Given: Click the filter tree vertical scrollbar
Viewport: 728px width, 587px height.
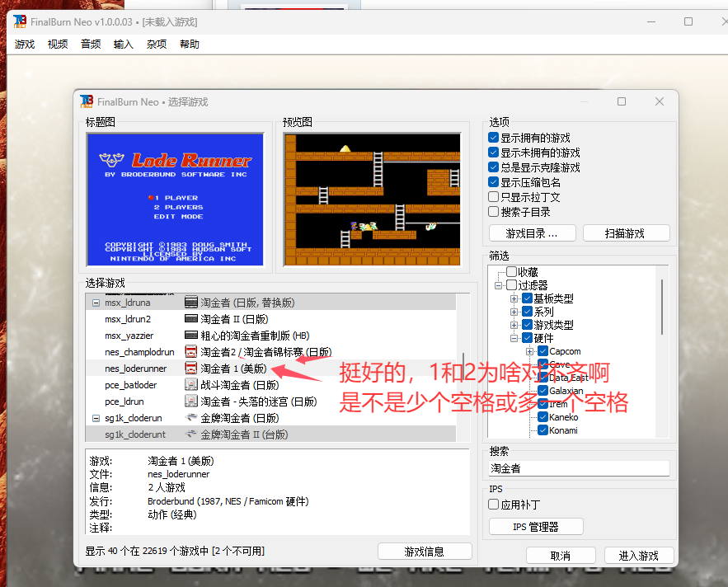Looking at the screenshot, I should [x=662, y=307].
